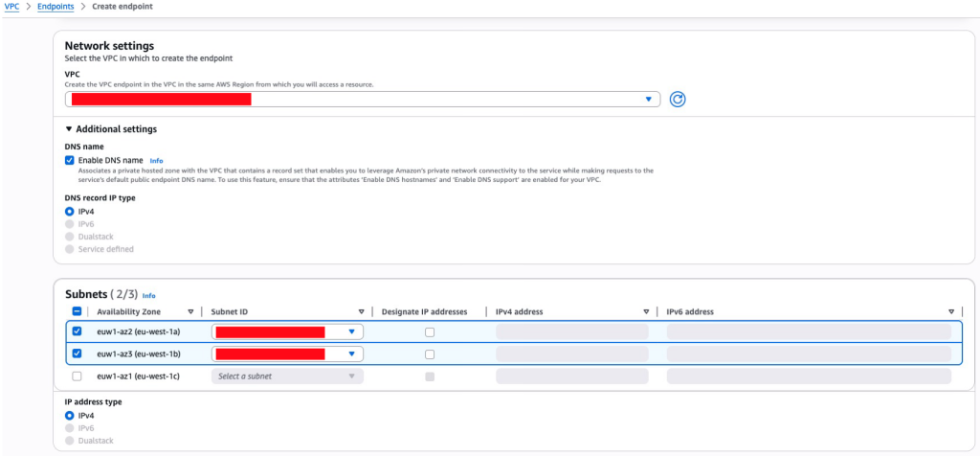Click Info icon next to Enable DNS name
The image size is (980, 456).
[x=156, y=160]
